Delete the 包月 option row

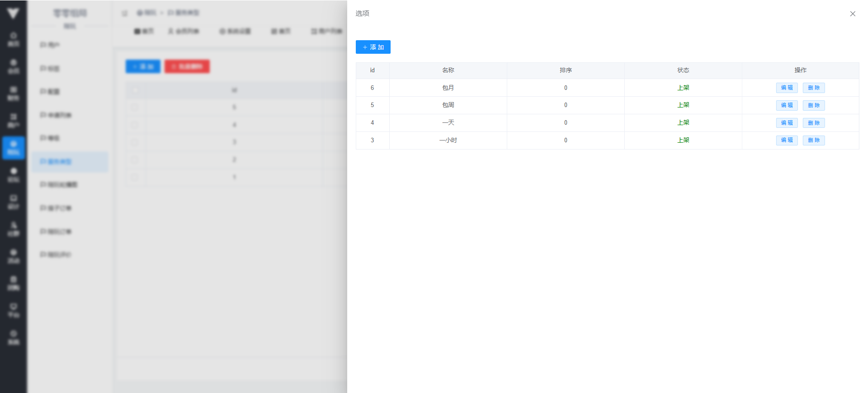tap(814, 88)
